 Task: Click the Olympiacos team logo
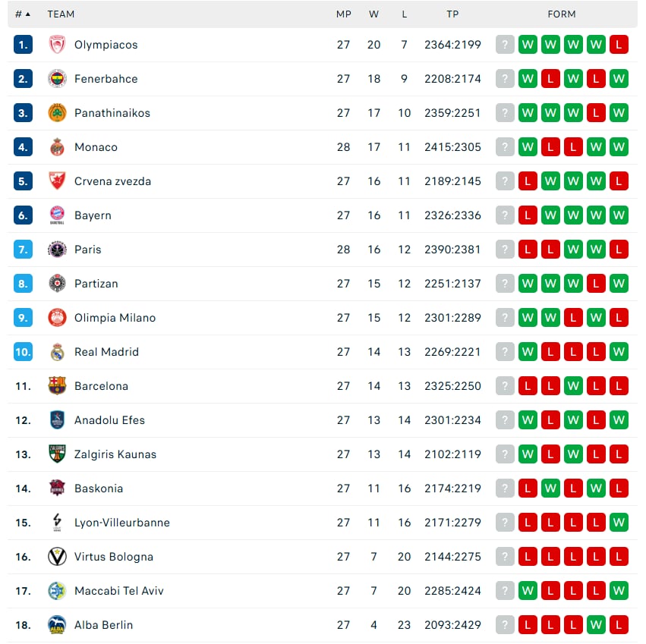coord(57,45)
